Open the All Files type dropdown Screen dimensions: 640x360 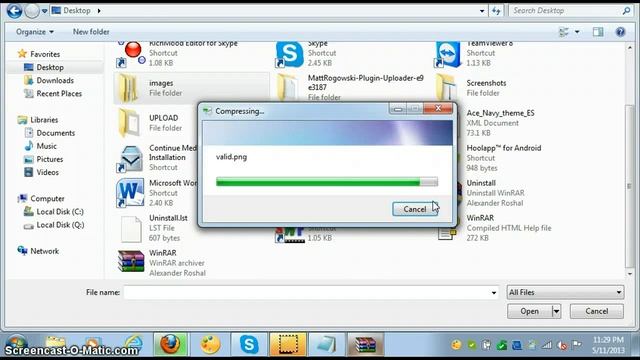(565, 292)
